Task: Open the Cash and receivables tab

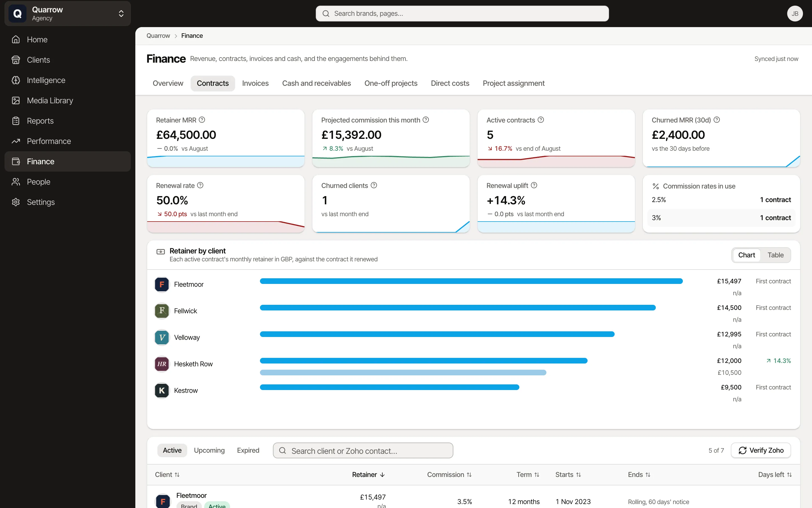Action: (316, 83)
